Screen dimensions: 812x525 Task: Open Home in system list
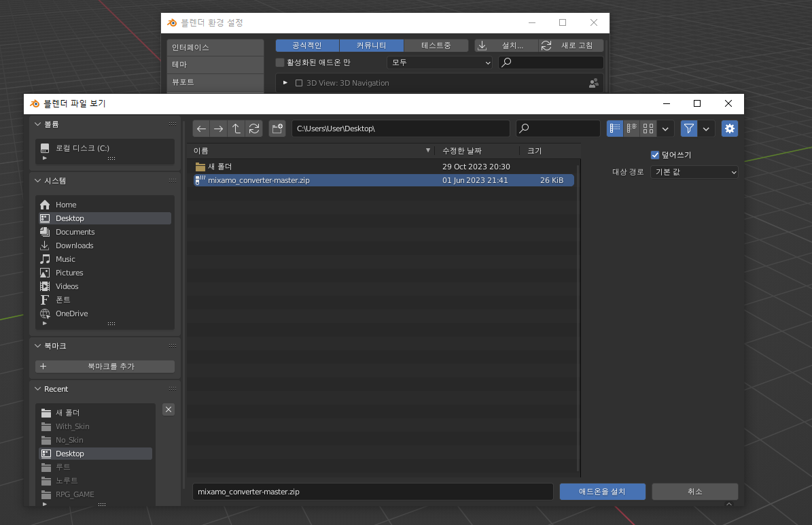[105, 205]
